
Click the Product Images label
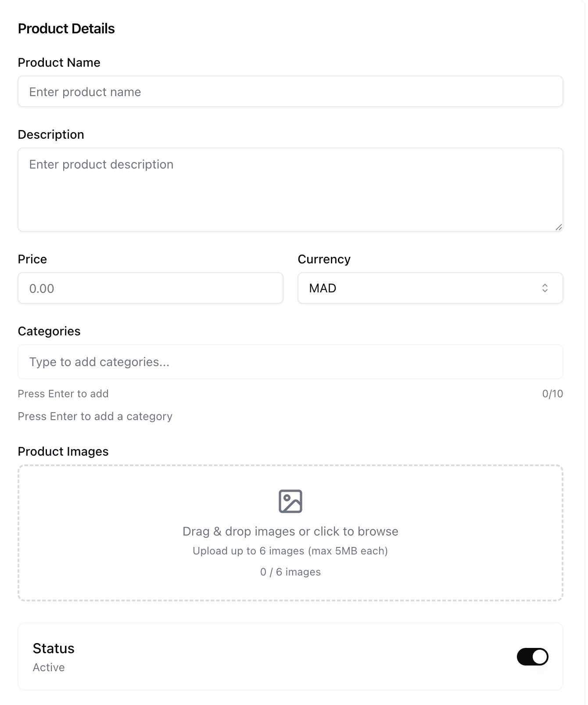point(63,452)
